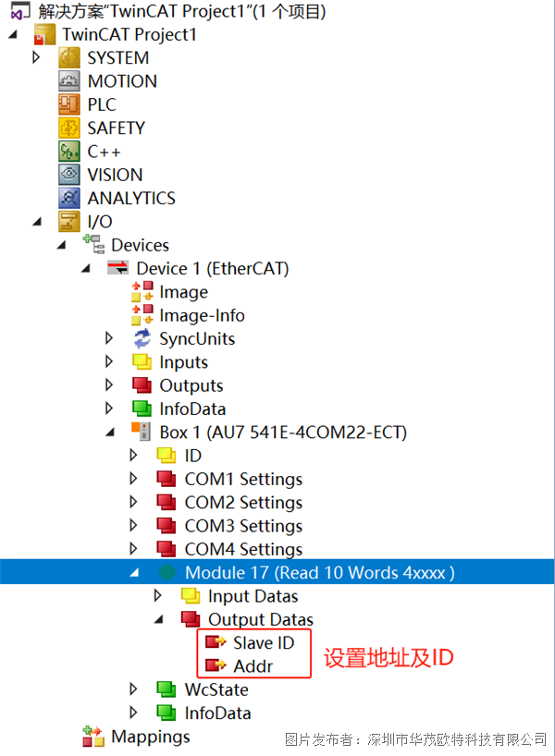Select the 'ANALYTICS' label
Screen dimensions: 555x756
[131, 198]
